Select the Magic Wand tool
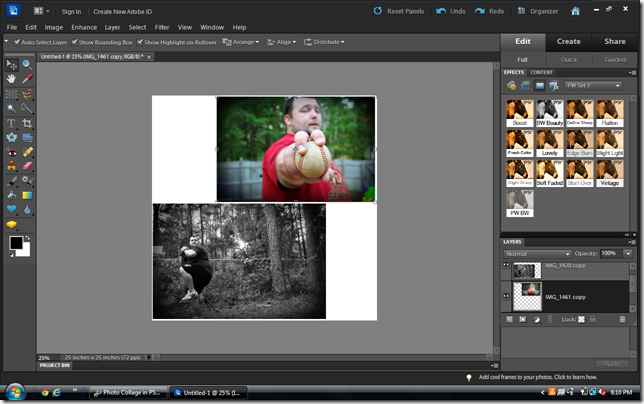Screen dimensions: 644x404 click(x=11, y=107)
